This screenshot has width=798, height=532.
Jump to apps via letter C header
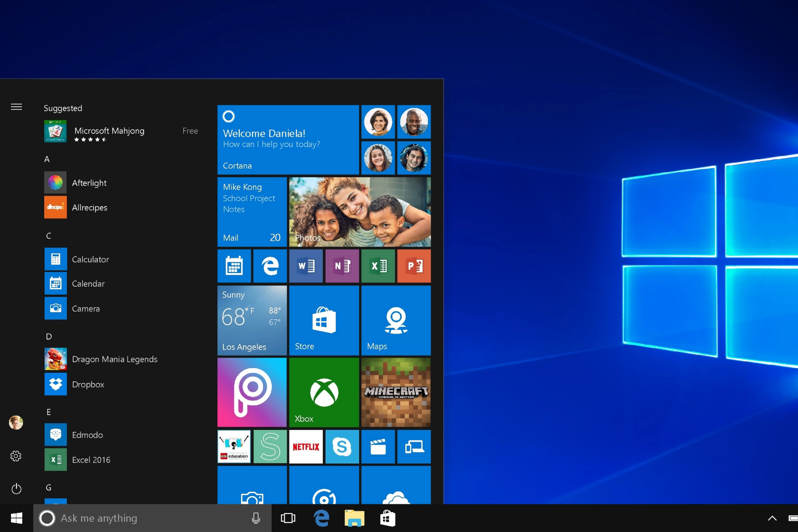coord(49,236)
